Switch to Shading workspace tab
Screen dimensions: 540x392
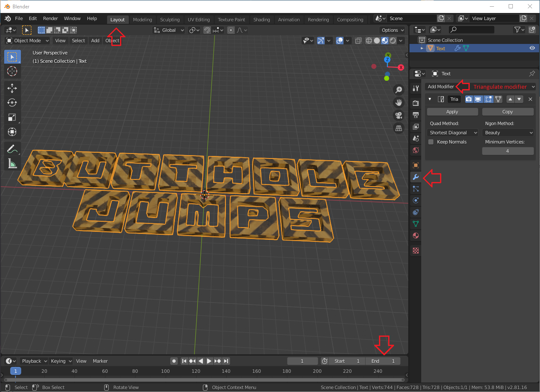pyautogui.click(x=262, y=20)
